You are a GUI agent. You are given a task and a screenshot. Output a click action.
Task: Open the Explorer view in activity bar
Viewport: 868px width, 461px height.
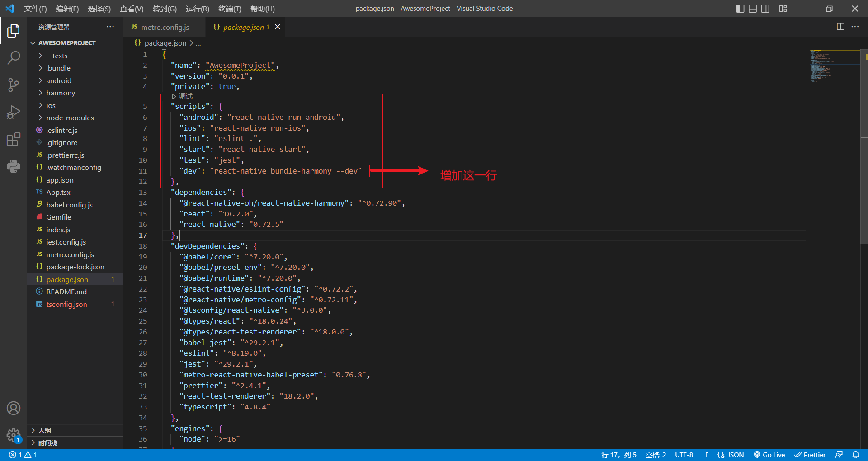tap(14, 31)
